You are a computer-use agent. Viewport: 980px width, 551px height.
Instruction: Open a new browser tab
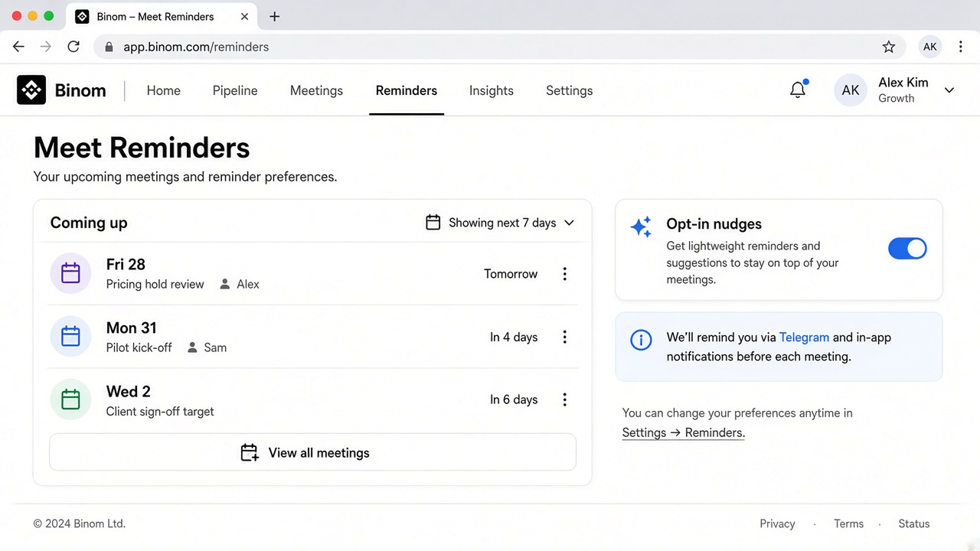(x=275, y=17)
